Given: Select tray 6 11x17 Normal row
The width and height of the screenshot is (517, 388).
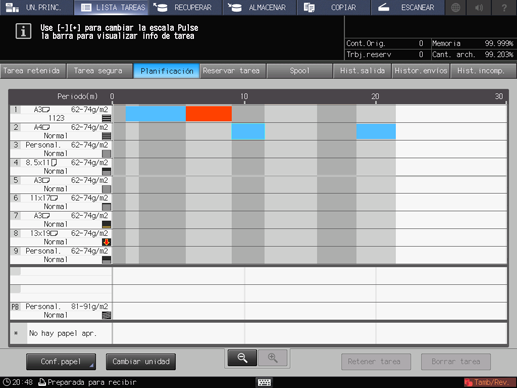Looking at the screenshot, I should (x=61, y=202).
